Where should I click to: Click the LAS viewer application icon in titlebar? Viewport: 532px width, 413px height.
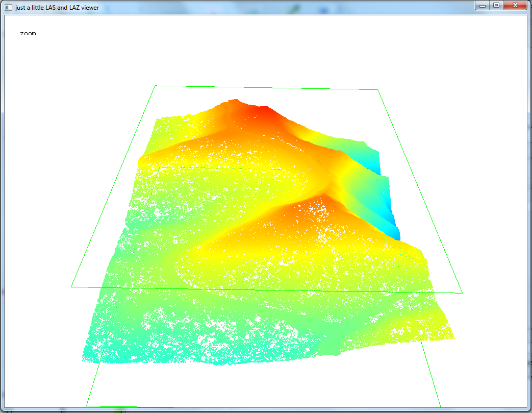pos(7,6)
